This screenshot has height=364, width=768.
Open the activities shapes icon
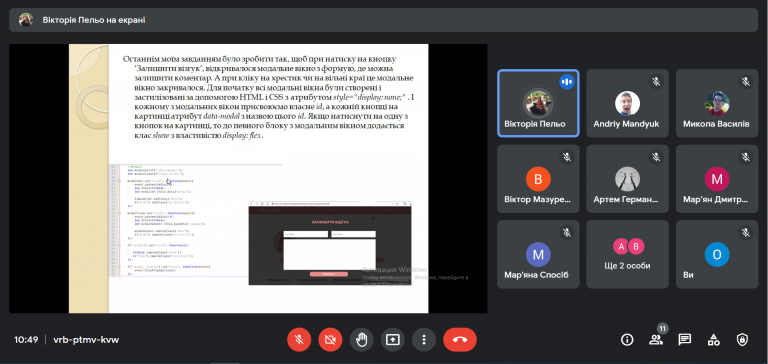pyautogui.click(x=714, y=340)
